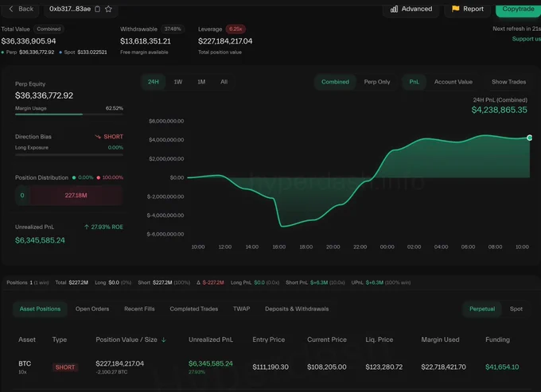Click funding value $41,654.10
The width and height of the screenshot is (541, 392).
point(502,367)
